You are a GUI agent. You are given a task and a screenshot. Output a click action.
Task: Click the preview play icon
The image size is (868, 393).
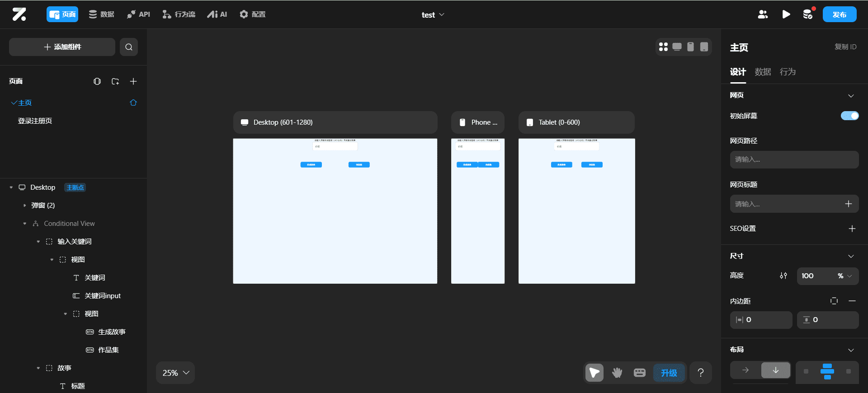click(x=786, y=14)
